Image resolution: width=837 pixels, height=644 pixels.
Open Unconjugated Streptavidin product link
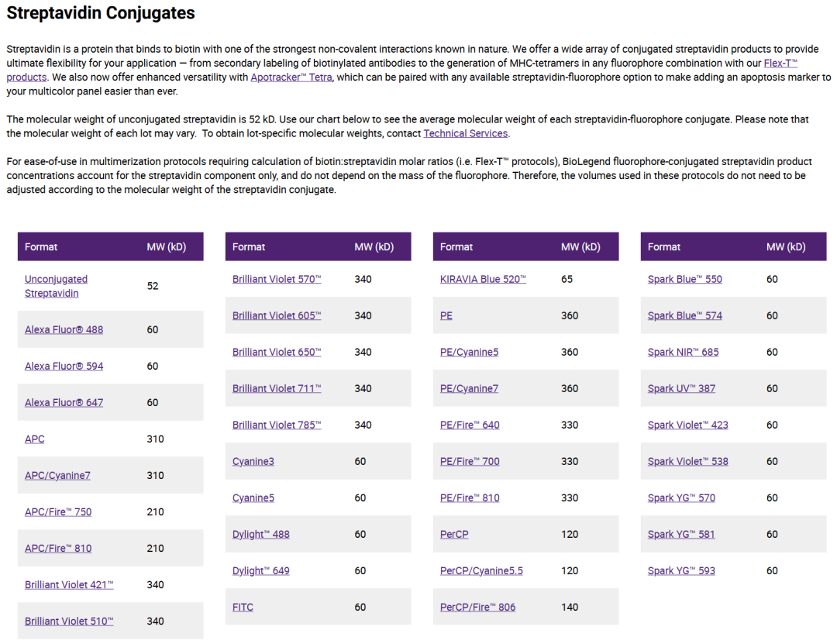coord(56,286)
